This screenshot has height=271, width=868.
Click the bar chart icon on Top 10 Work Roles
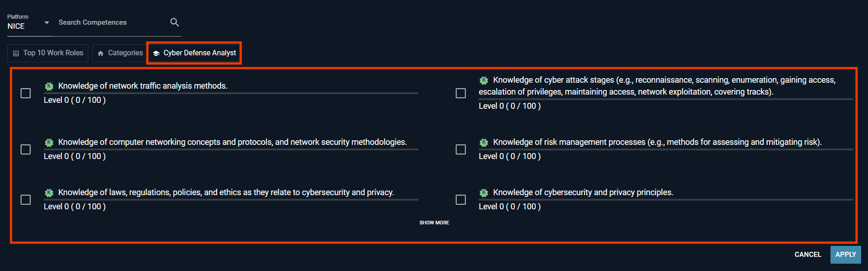click(x=16, y=53)
